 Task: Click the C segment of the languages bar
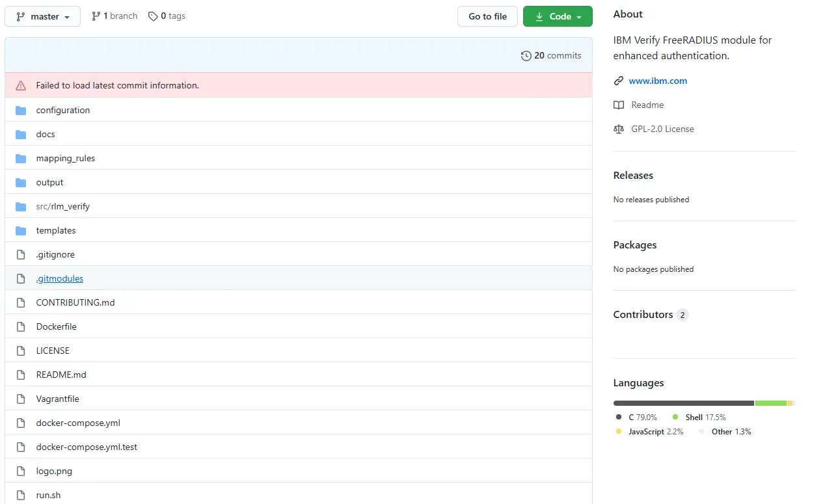(683, 403)
